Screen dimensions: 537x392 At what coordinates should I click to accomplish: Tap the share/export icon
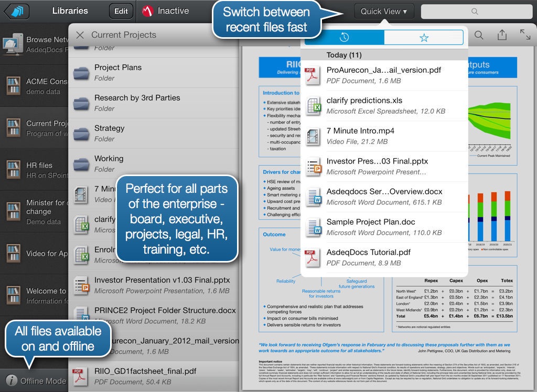502,35
